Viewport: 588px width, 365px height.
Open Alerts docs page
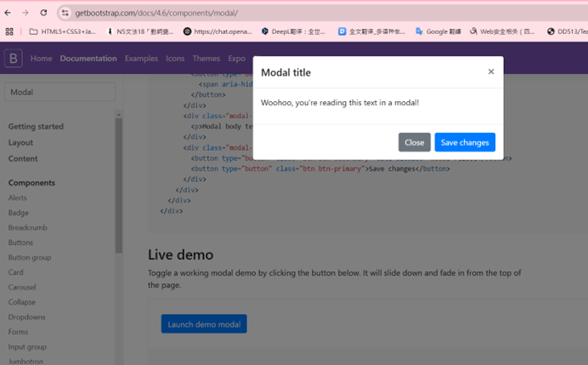pyautogui.click(x=18, y=197)
